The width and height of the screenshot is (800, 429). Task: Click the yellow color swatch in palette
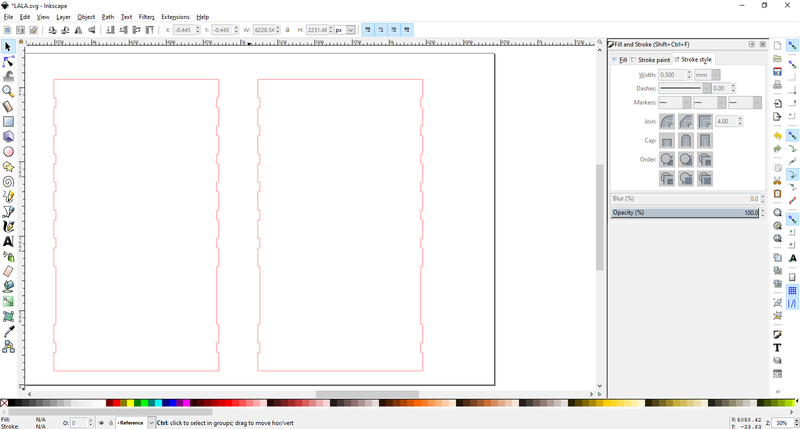tap(130, 403)
